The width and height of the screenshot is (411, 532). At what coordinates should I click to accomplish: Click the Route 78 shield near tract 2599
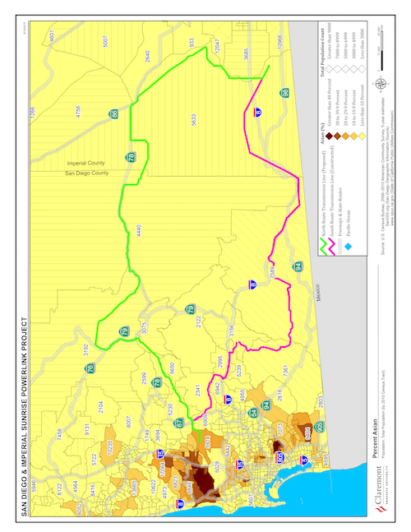click(157, 382)
